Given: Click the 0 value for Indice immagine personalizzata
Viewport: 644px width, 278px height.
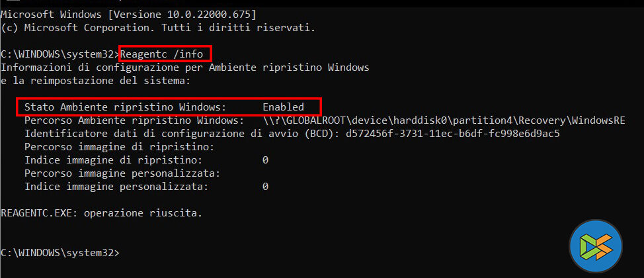Looking at the screenshot, I should pyautogui.click(x=265, y=187).
